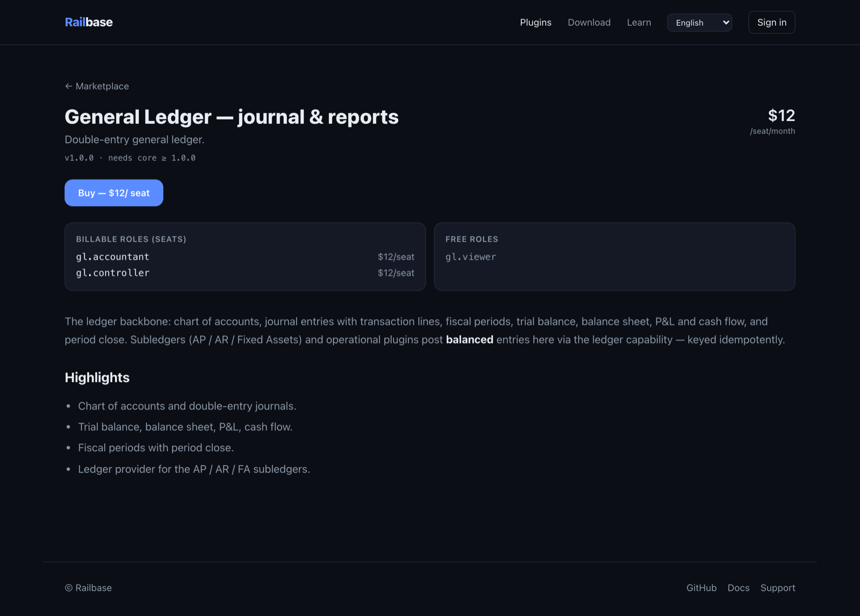
Task: Click the Highlights heading
Action: click(97, 377)
